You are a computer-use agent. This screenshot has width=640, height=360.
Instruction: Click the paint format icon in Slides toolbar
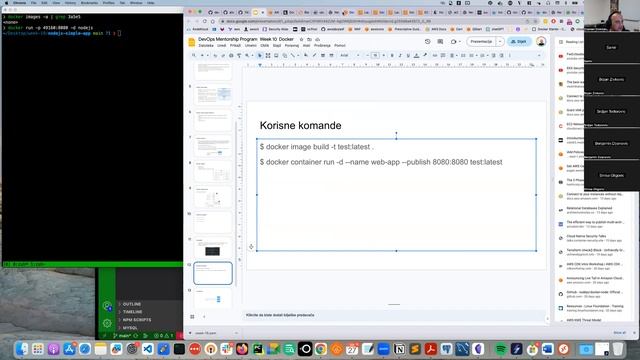coord(239,55)
